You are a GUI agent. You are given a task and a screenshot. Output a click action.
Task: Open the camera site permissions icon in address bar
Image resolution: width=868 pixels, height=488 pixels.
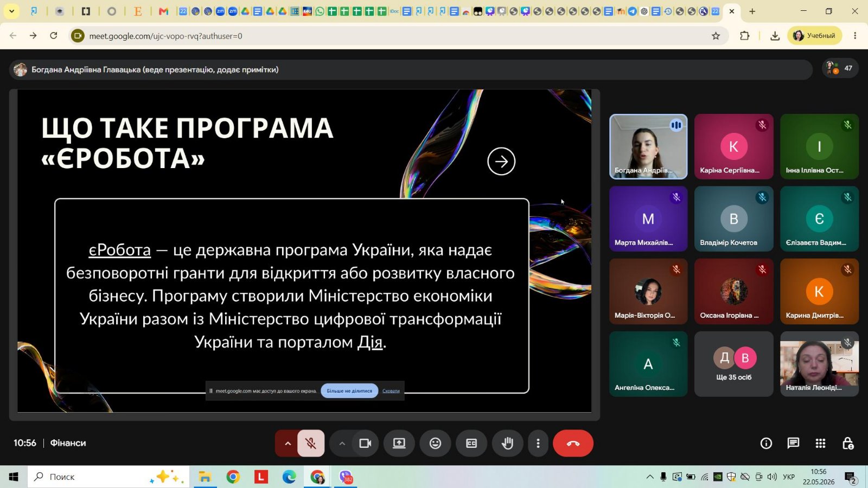point(78,36)
